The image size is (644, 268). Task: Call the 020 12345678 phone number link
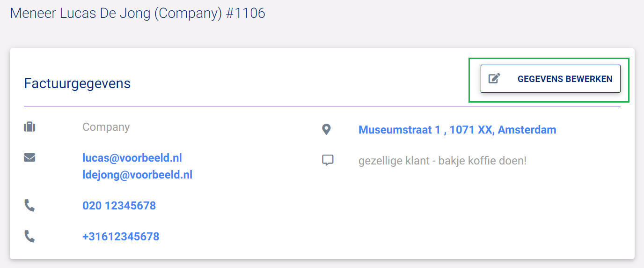click(x=119, y=205)
